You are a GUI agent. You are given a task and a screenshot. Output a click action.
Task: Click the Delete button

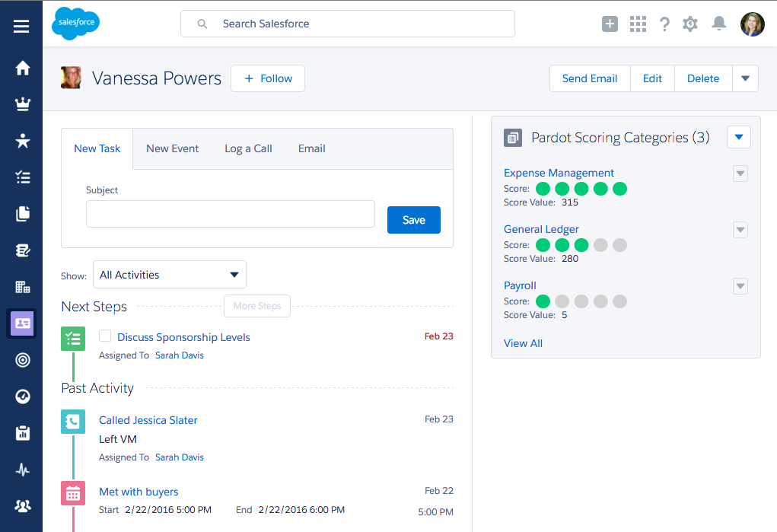coord(703,78)
